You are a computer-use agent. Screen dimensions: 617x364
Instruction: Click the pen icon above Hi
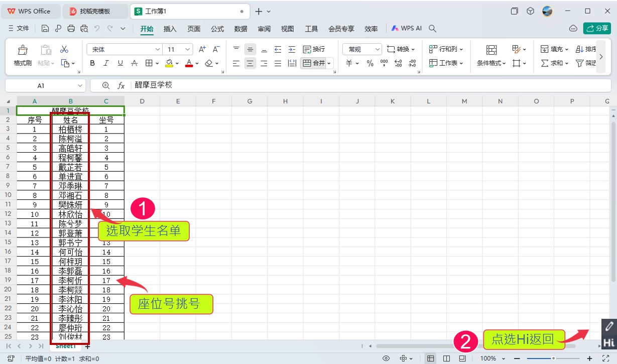(x=608, y=326)
